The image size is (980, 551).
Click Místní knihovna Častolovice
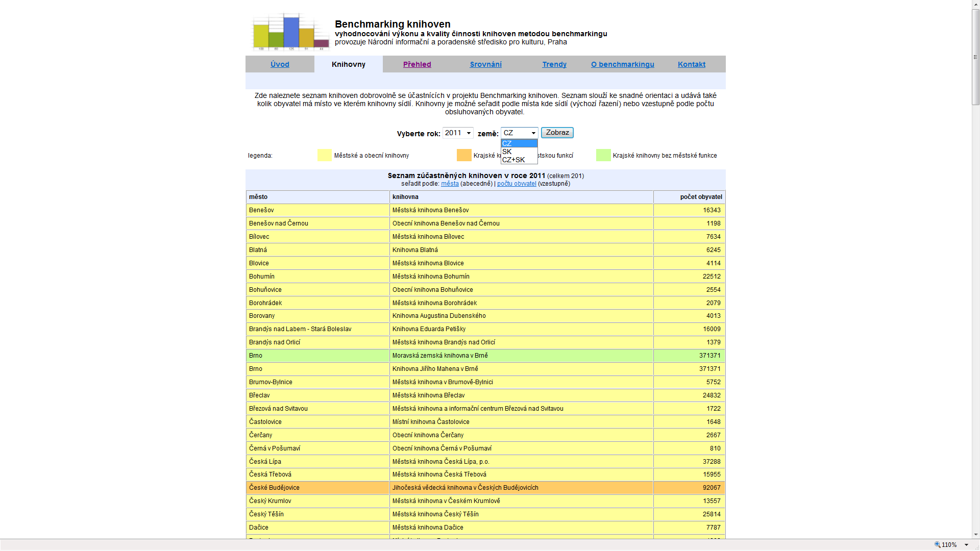pos(521,422)
